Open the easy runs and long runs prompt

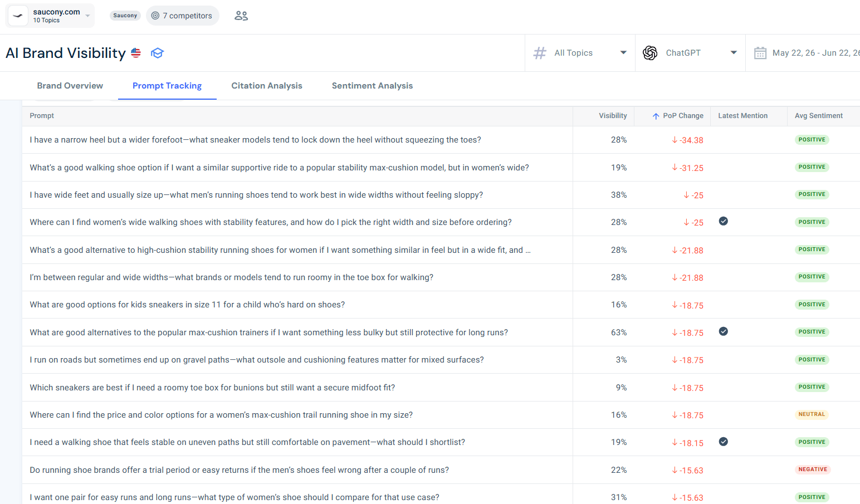pyautogui.click(x=234, y=497)
